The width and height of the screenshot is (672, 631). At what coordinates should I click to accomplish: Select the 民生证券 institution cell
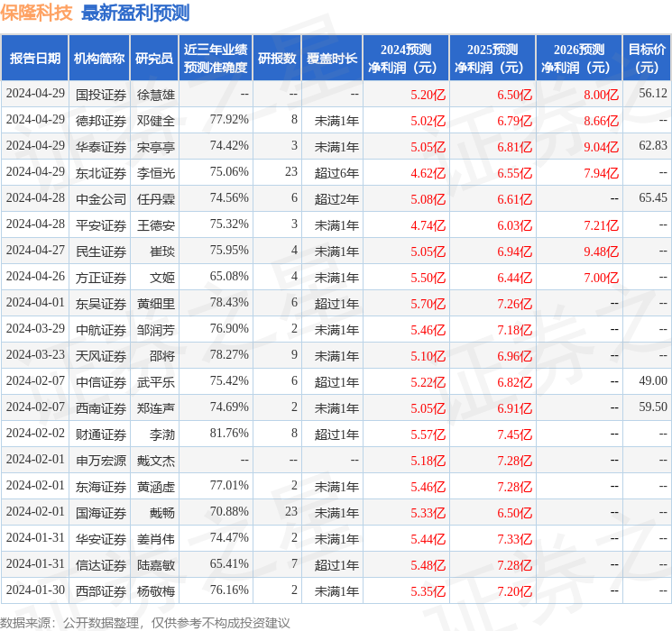[101, 251]
